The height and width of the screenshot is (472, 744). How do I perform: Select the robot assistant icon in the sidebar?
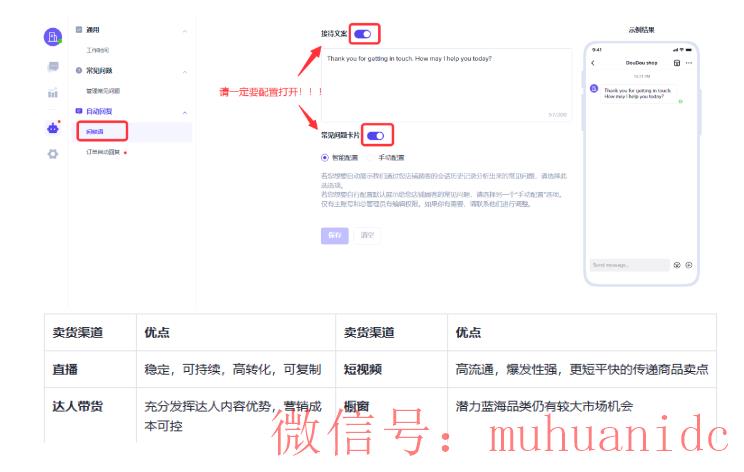pyautogui.click(x=53, y=127)
